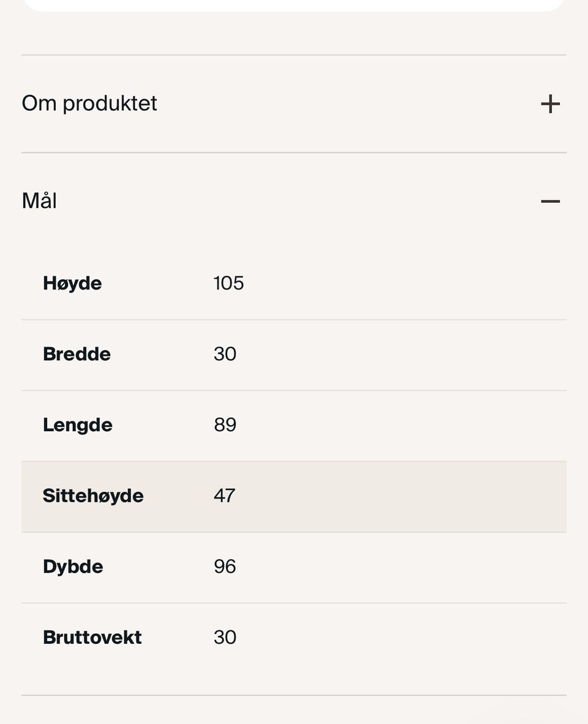588x724 pixels.
Task: Select the Høyde label
Action: (72, 283)
